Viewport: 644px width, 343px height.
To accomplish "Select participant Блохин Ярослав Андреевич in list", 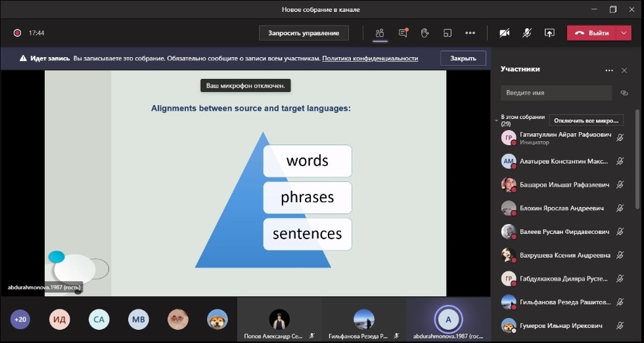I will [561, 208].
